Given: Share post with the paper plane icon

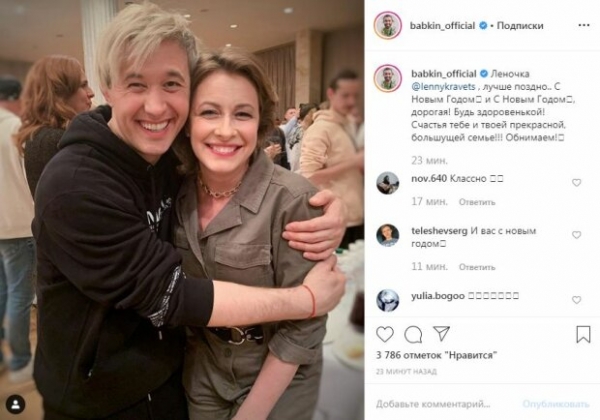Looking at the screenshot, I should click(x=442, y=334).
